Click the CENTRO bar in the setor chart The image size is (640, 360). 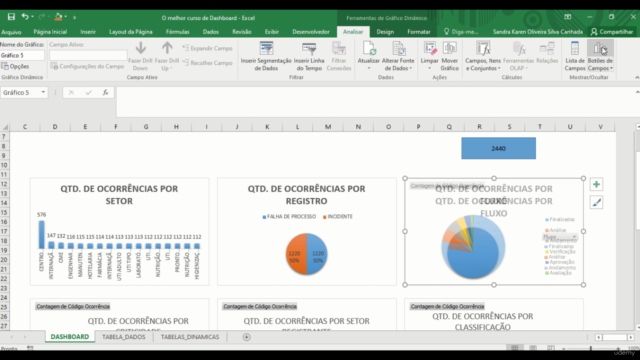(42, 235)
